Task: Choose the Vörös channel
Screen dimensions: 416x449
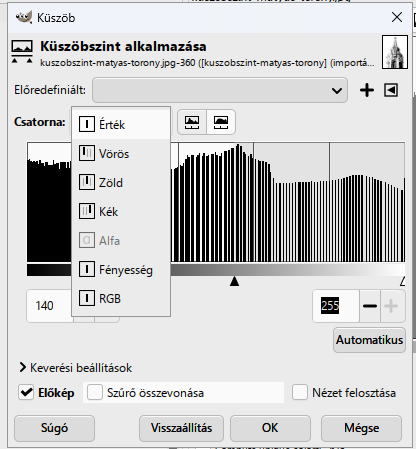Action: [x=121, y=154]
